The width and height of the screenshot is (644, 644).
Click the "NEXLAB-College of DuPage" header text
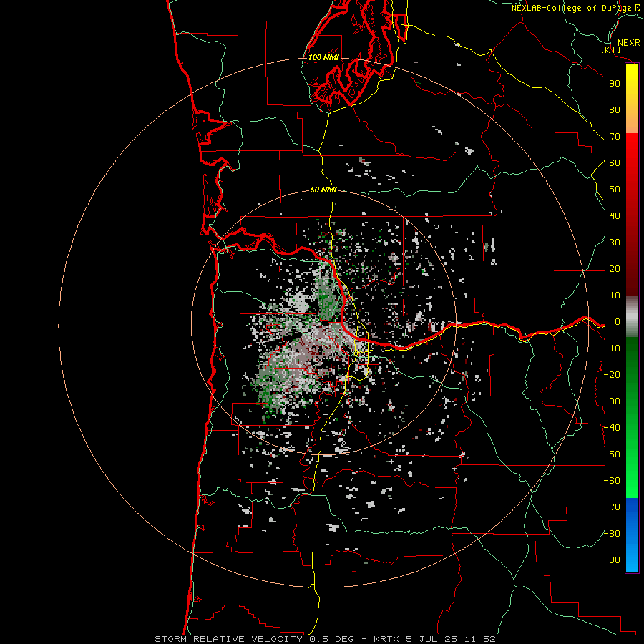tap(571, 8)
